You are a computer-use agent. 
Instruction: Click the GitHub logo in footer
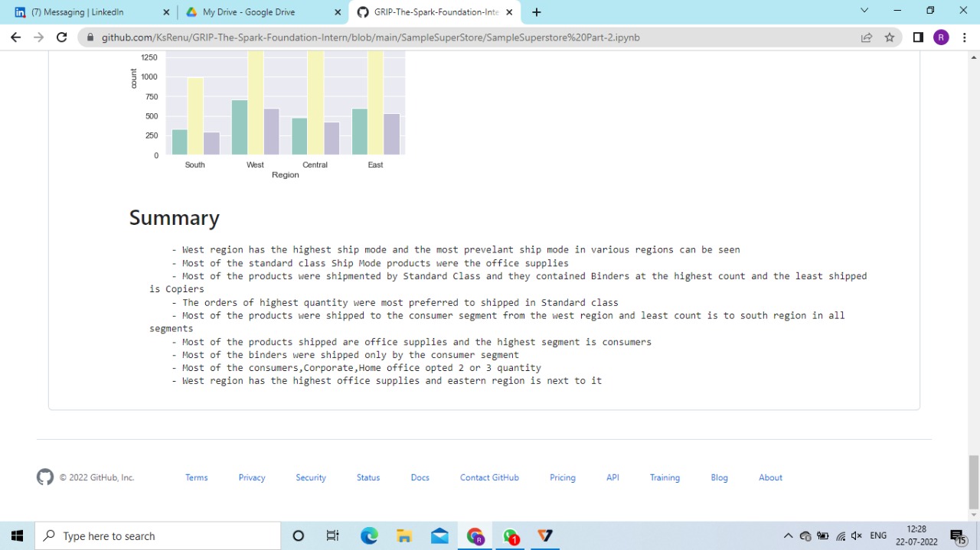(x=45, y=477)
